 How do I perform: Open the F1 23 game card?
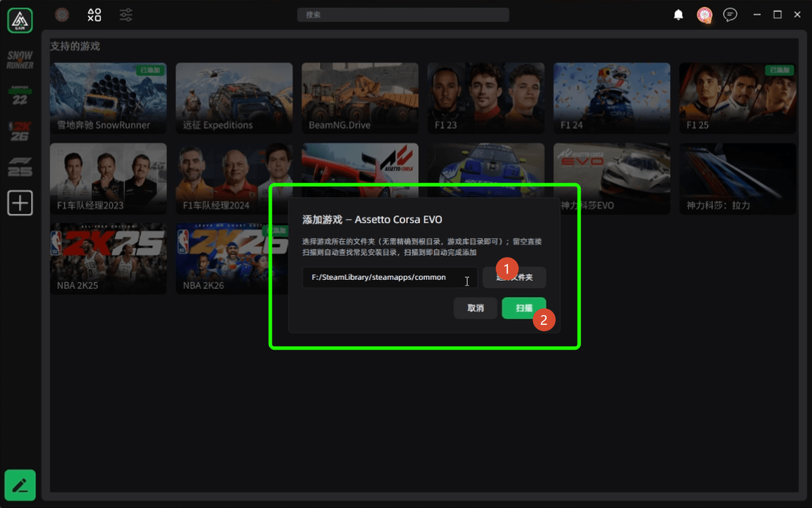coord(486,98)
